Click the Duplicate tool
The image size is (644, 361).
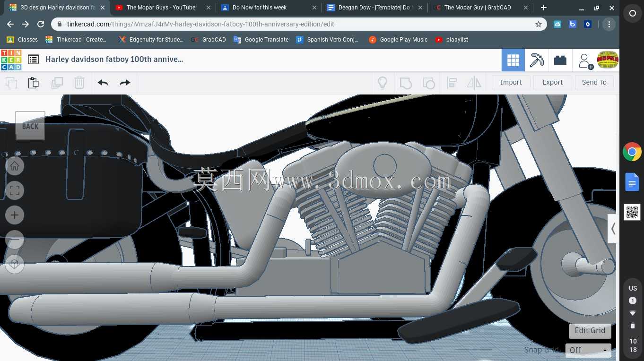click(x=57, y=83)
